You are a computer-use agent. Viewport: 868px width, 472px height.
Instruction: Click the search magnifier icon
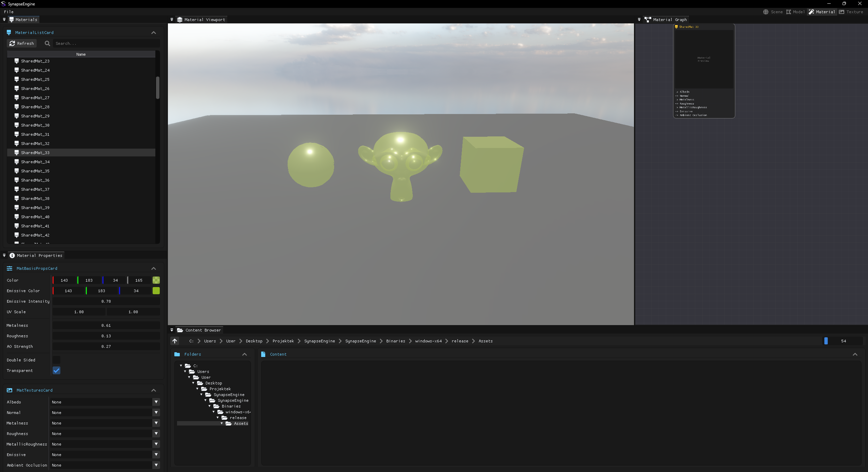[47, 43]
